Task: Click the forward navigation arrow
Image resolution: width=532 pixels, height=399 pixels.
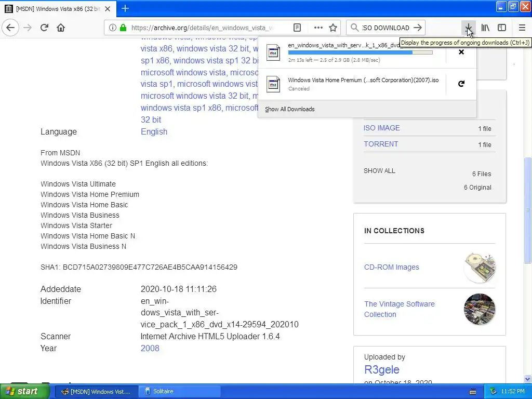Action: pyautogui.click(x=28, y=28)
